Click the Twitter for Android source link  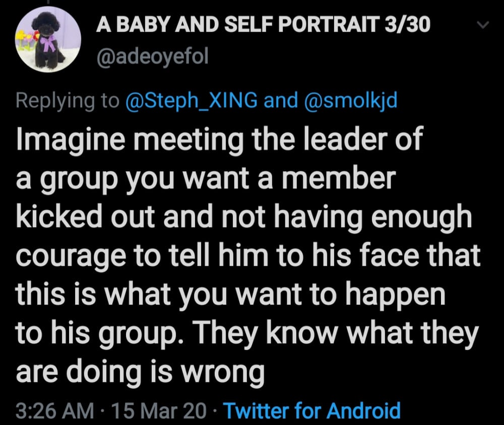tap(312, 410)
